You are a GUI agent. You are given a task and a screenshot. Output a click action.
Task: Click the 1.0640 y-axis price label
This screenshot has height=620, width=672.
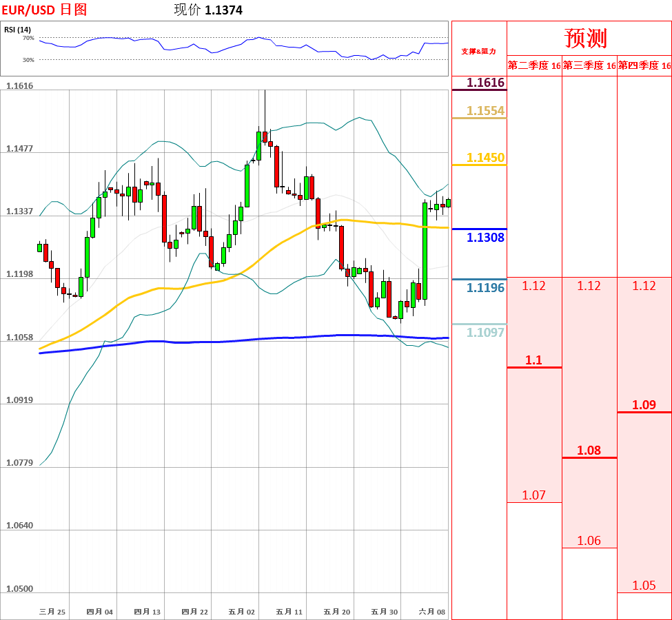tap(20, 526)
